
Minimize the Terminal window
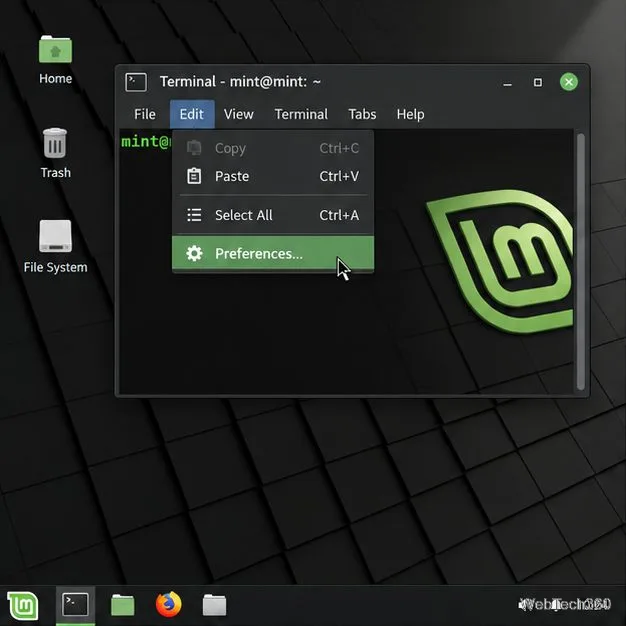click(507, 83)
